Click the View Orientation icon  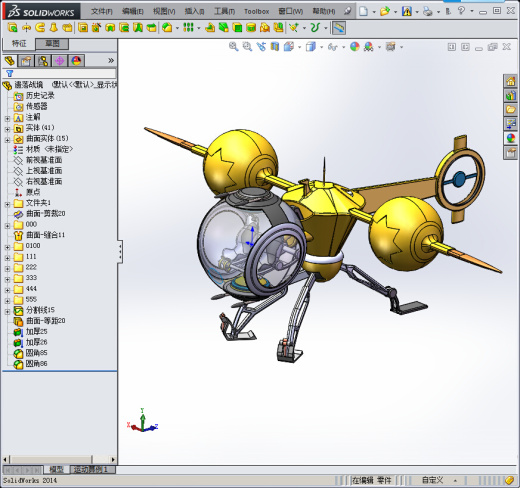tap(289, 47)
